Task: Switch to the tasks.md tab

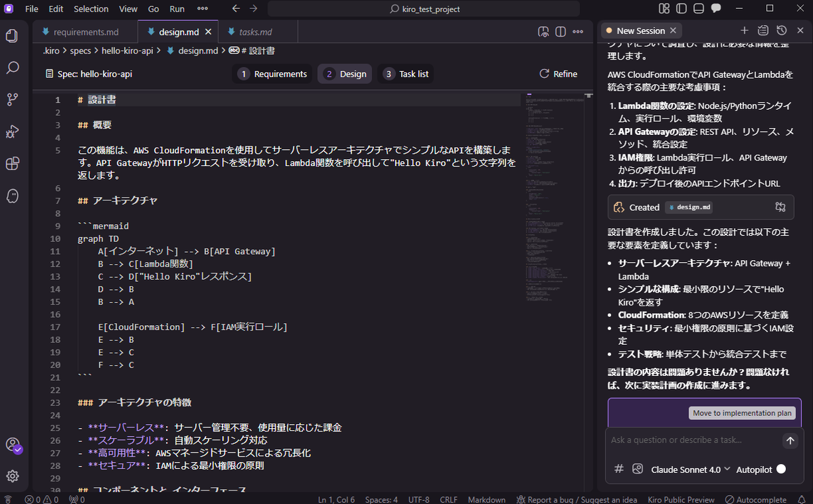Action: click(x=255, y=32)
